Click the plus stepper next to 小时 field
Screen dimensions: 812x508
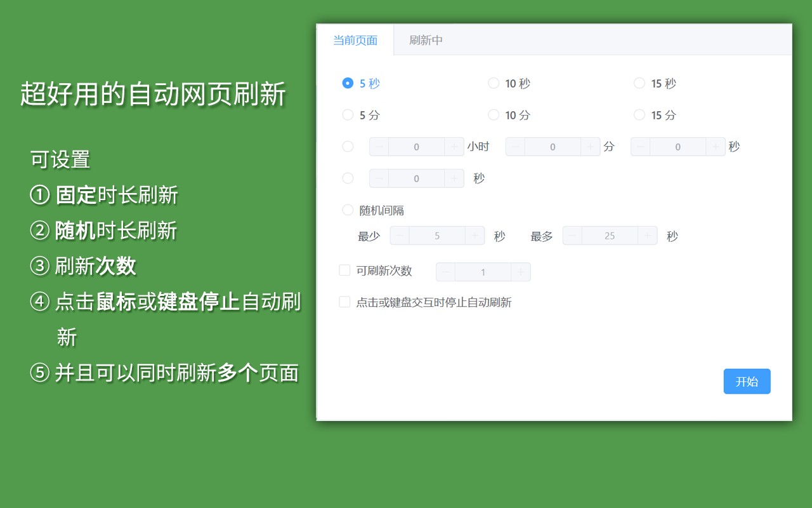[454, 147]
